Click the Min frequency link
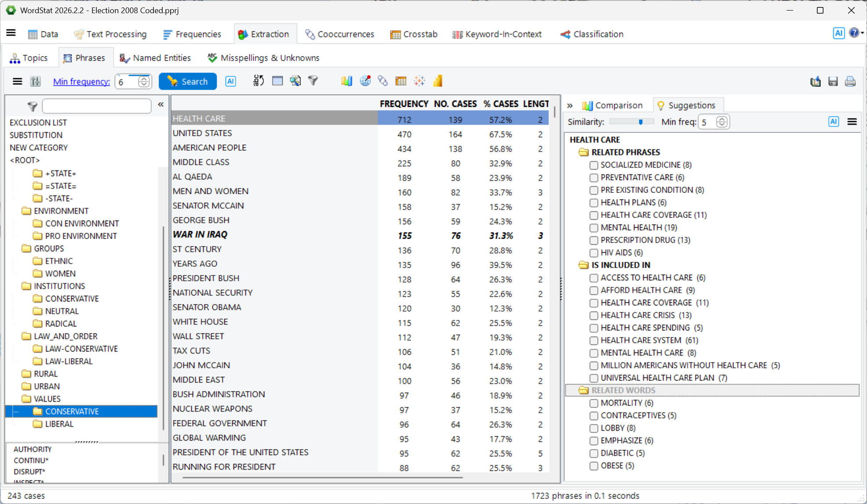The image size is (867, 504). (x=81, y=81)
